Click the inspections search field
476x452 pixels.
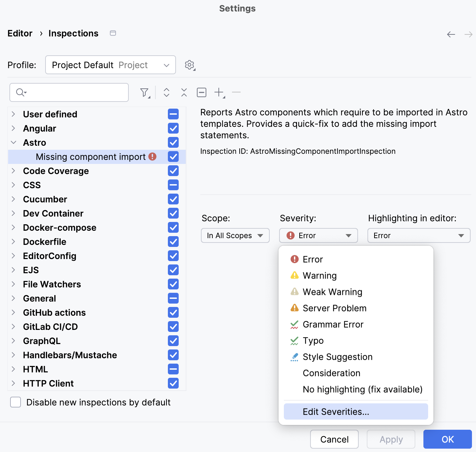(x=74, y=92)
